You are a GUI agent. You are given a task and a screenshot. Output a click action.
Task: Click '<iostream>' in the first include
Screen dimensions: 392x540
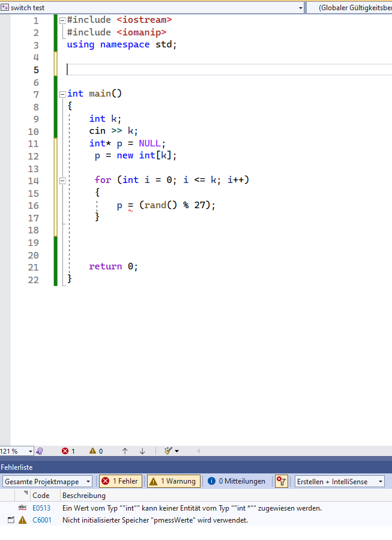coord(144,20)
